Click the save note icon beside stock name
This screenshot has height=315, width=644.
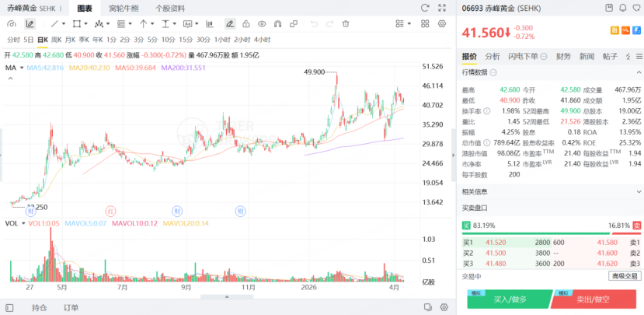coord(610,8)
